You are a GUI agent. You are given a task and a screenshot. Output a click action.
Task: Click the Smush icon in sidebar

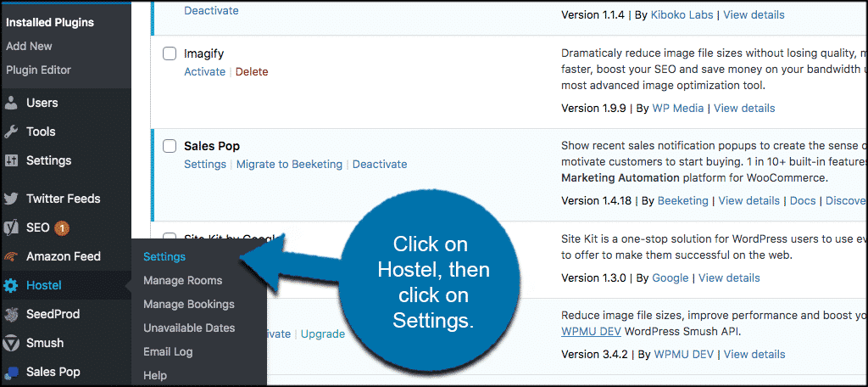(11, 343)
